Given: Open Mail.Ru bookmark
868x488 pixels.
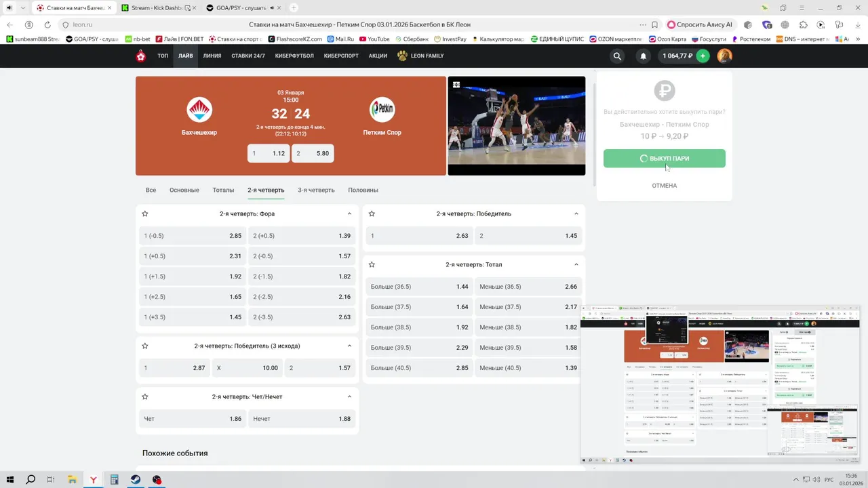Looking at the screenshot, I should pyautogui.click(x=340, y=39).
